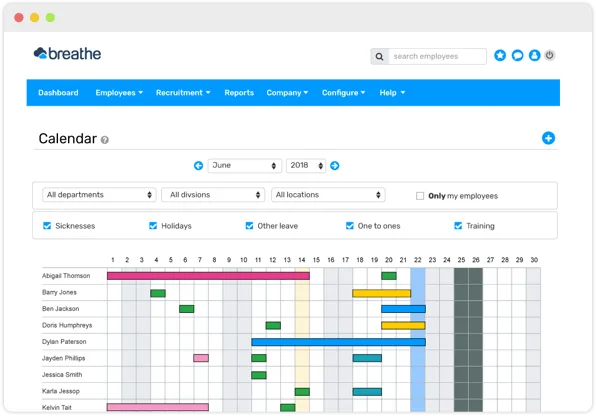Open the Dashboard menu item

(x=58, y=93)
